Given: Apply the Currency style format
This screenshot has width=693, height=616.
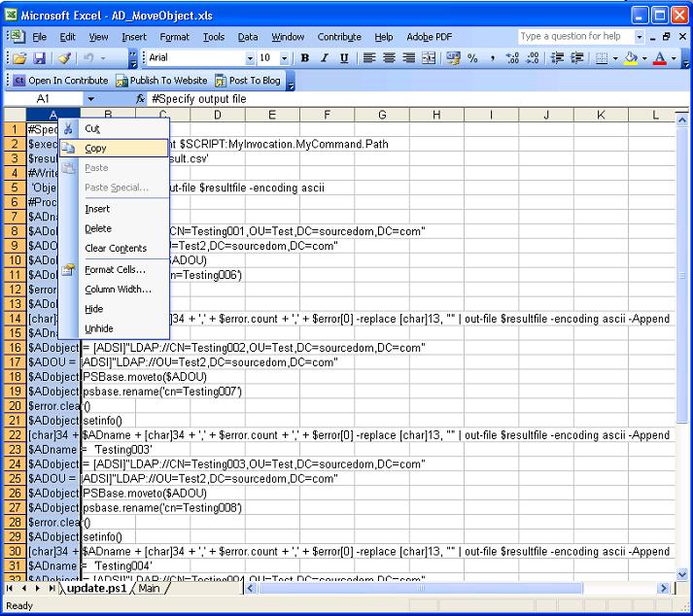Looking at the screenshot, I should coord(453,58).
